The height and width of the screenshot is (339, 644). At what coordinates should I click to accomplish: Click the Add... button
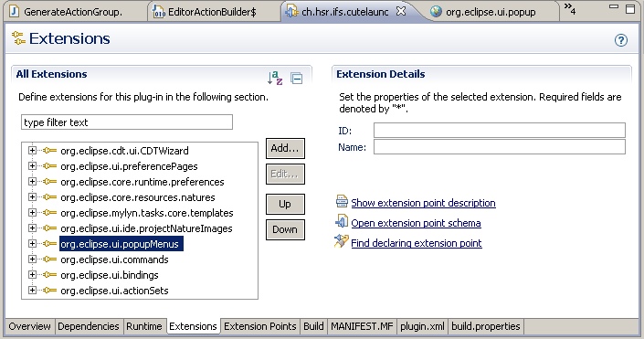click(x=285, y=148)
